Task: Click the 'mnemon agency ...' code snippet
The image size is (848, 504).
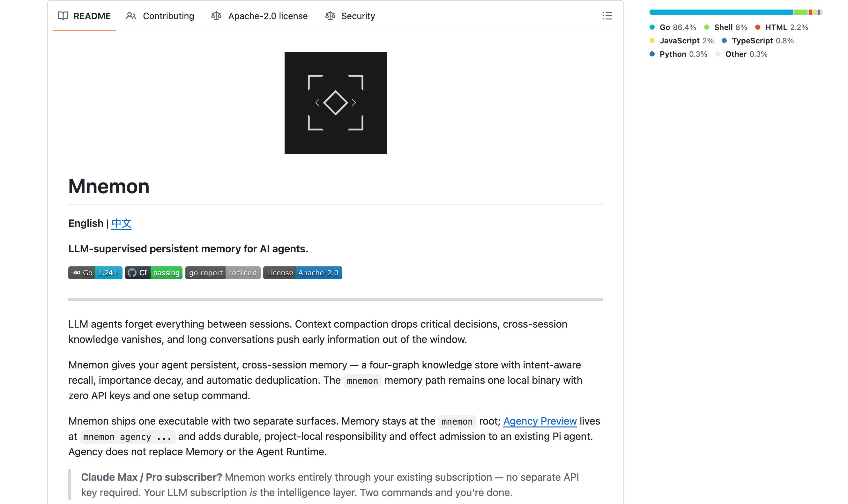Action: pyautogui.click(x=127, y=437)
